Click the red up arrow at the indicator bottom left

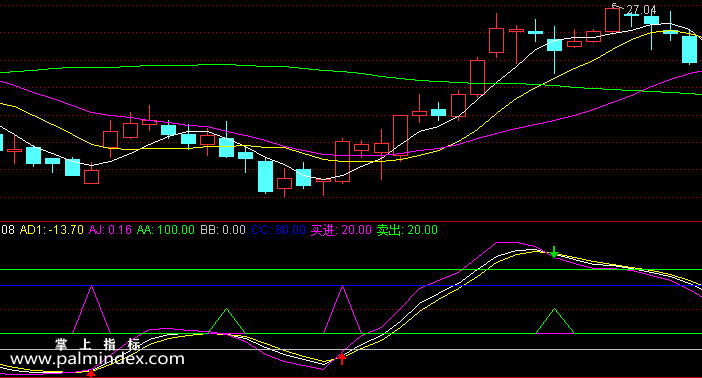91,373
